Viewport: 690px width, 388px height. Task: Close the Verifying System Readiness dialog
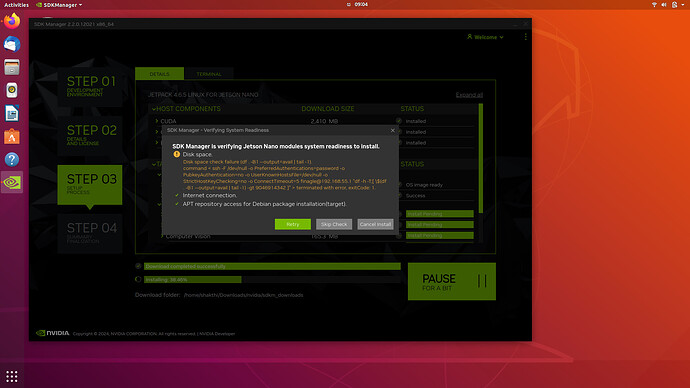393,130
